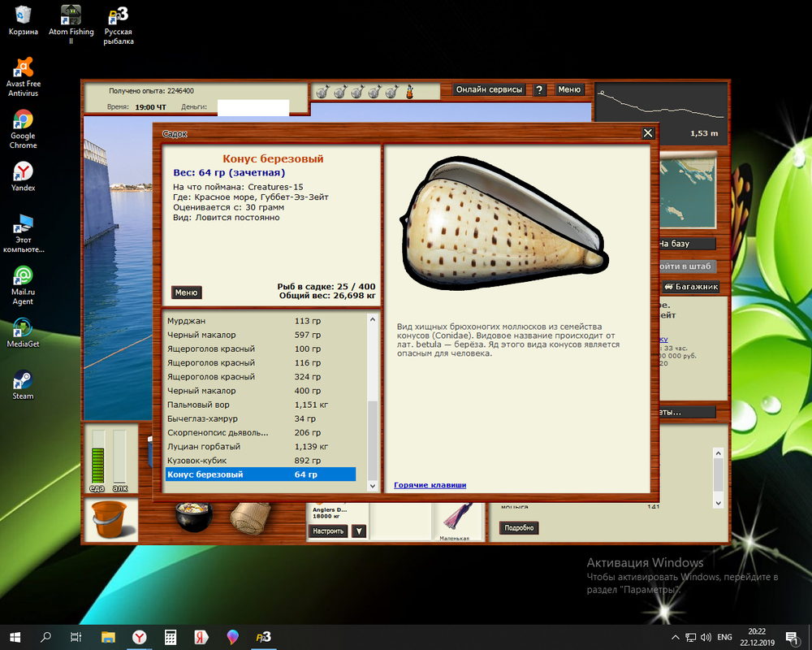Viewport: 812px width, 650px height.
Task: Click Меню button in the fish info panel
Action: (186, 292)
